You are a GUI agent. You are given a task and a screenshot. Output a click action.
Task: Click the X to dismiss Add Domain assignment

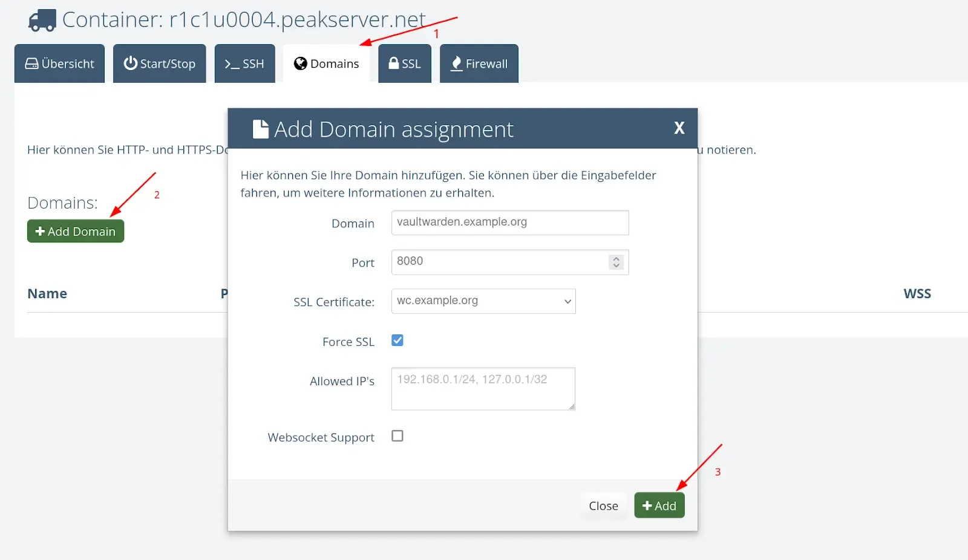click(x=679, y=128)
